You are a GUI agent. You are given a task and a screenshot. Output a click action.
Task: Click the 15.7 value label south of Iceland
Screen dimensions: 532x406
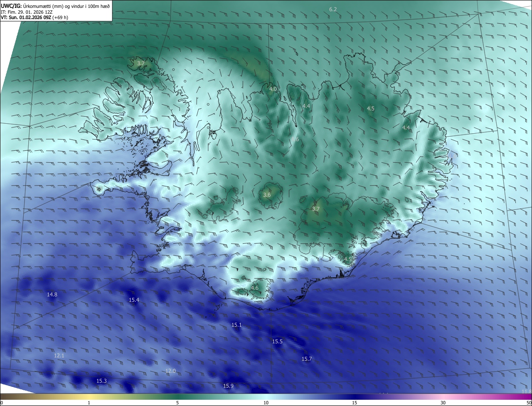coord(306,359)
